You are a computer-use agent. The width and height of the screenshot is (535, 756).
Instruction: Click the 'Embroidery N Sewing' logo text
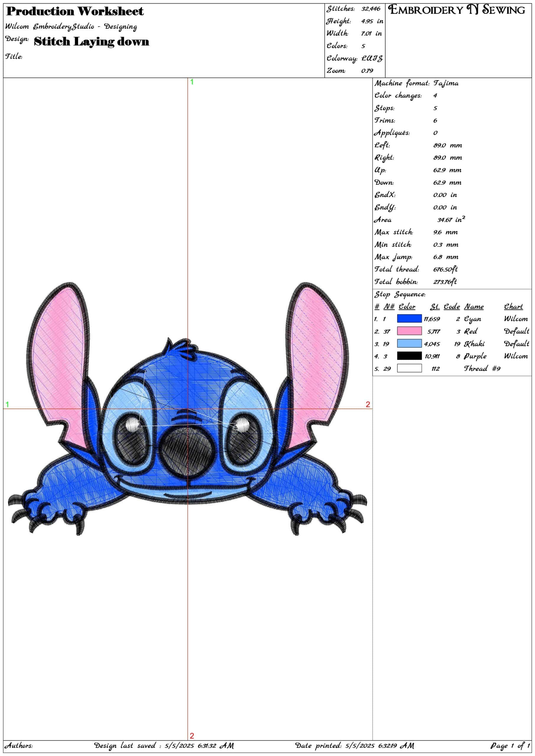click(457, 10)
